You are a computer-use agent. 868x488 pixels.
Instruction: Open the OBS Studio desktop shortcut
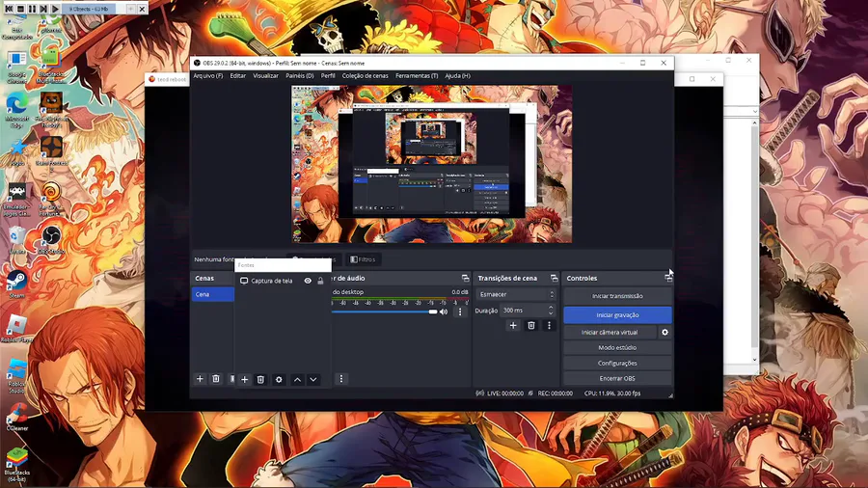pyautogui.click(x=51, y=239)
